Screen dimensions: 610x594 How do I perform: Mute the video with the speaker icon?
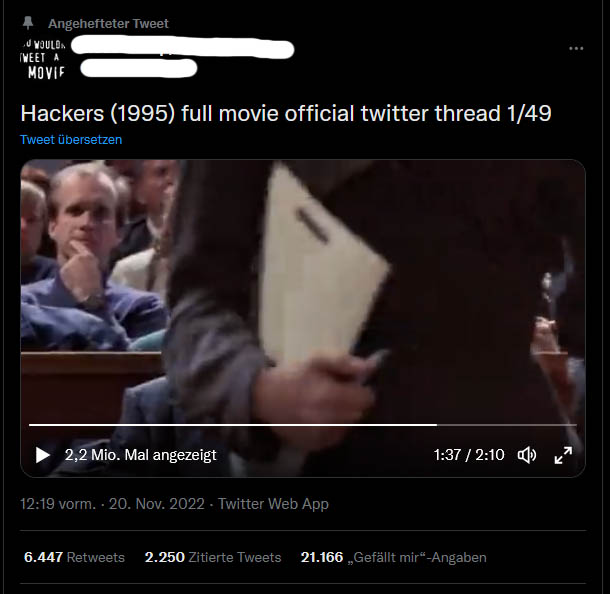527,455
